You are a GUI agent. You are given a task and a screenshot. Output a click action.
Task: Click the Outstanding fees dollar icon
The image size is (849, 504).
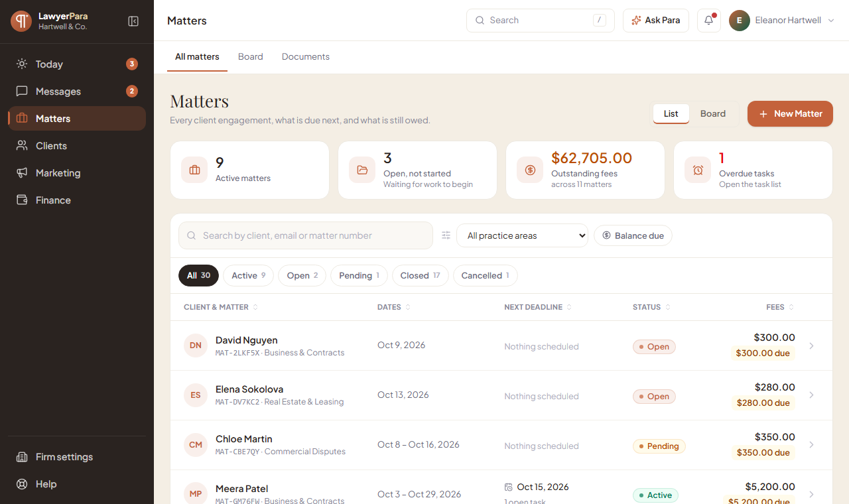(x=530, y=170)
